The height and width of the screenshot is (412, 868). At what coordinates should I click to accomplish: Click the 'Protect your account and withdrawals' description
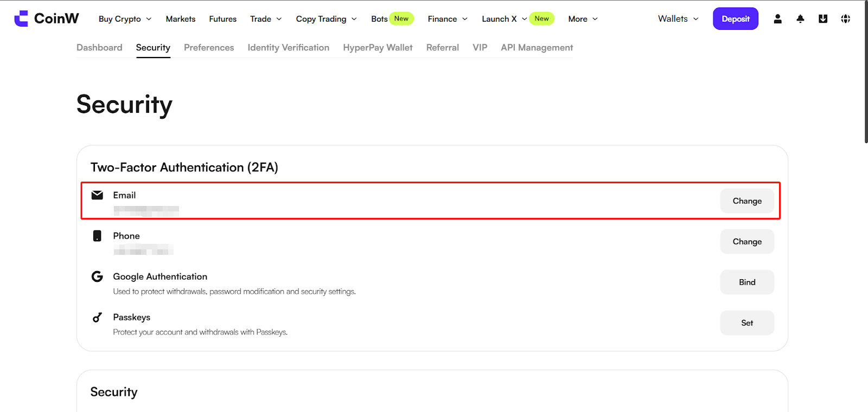(200, 332)
